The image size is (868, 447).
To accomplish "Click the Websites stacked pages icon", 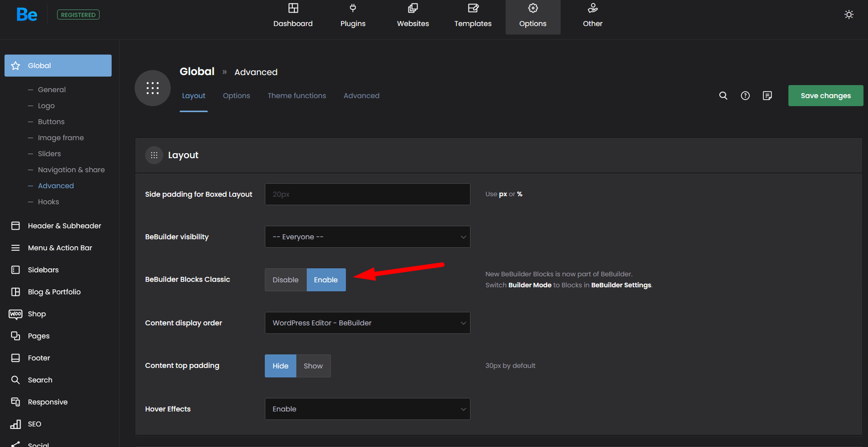I will coord(413,8).
